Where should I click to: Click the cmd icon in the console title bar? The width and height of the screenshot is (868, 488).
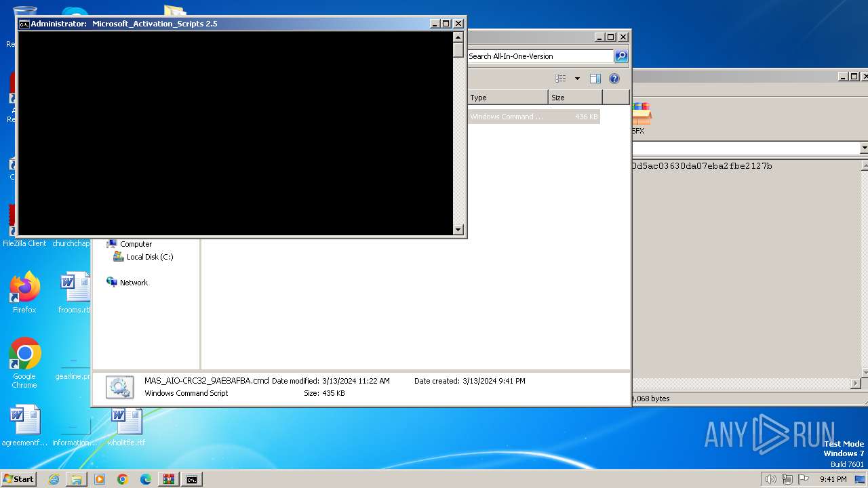point(24,24)
